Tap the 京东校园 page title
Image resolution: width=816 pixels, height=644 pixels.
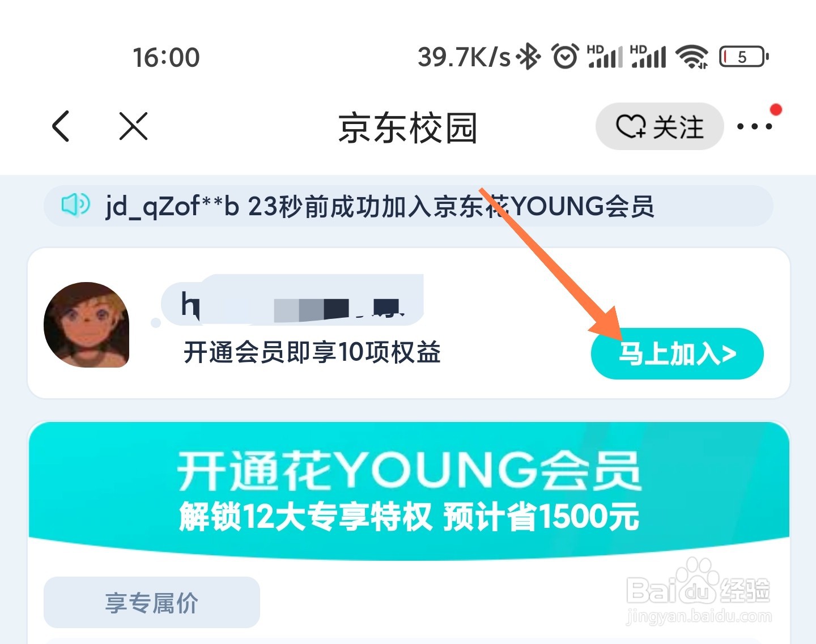tap(407, 127)
